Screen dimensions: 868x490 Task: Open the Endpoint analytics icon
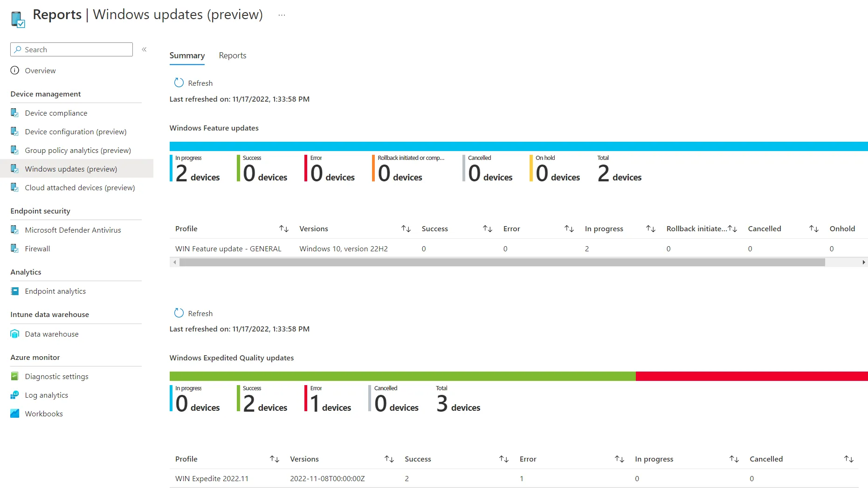coord(15,291)
